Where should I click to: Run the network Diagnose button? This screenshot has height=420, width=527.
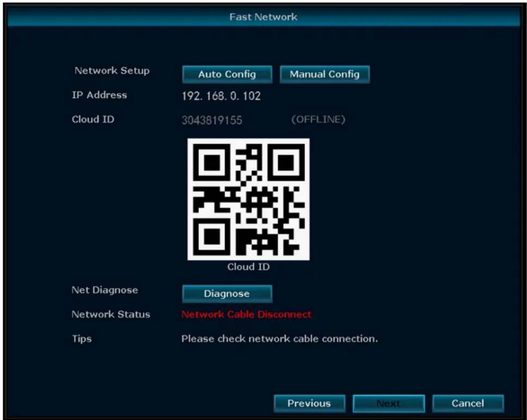227,294
